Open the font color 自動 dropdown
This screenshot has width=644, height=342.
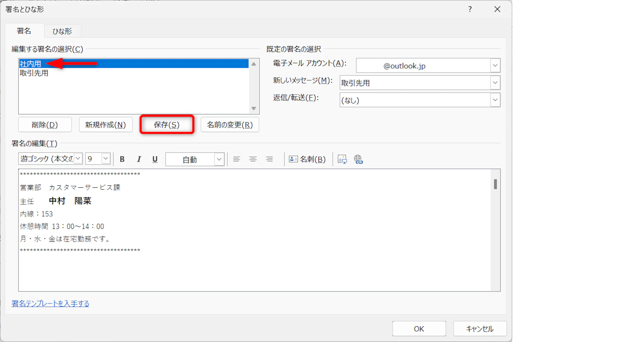(219, 159)
